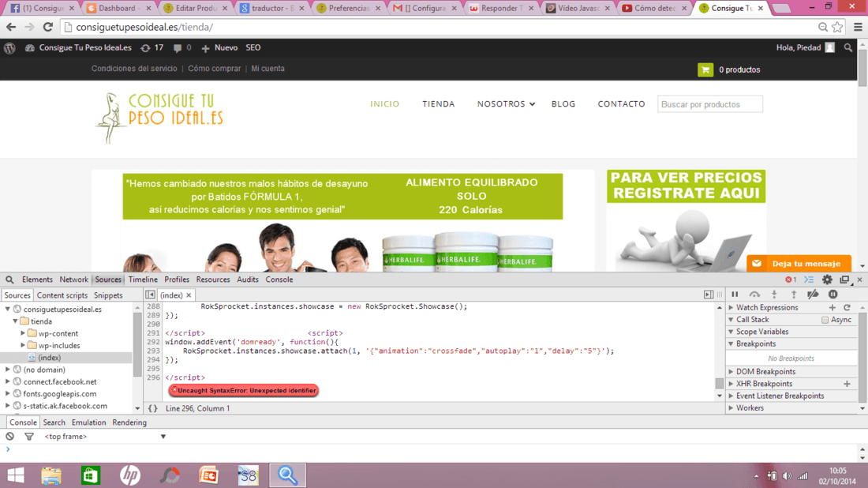868x488 pixels.
Task: Open the Rendering drawer tab
Action: coord(129,422)
